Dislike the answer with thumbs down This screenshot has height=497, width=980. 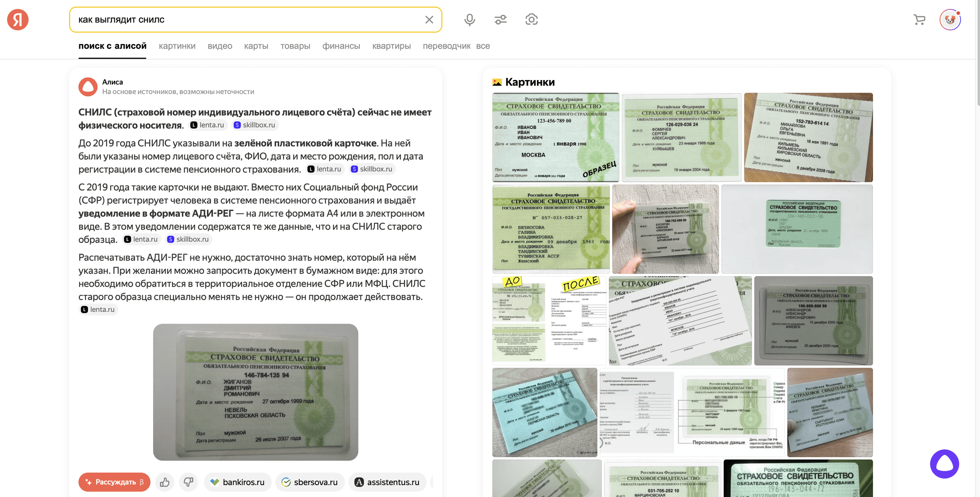click(188, 482)
